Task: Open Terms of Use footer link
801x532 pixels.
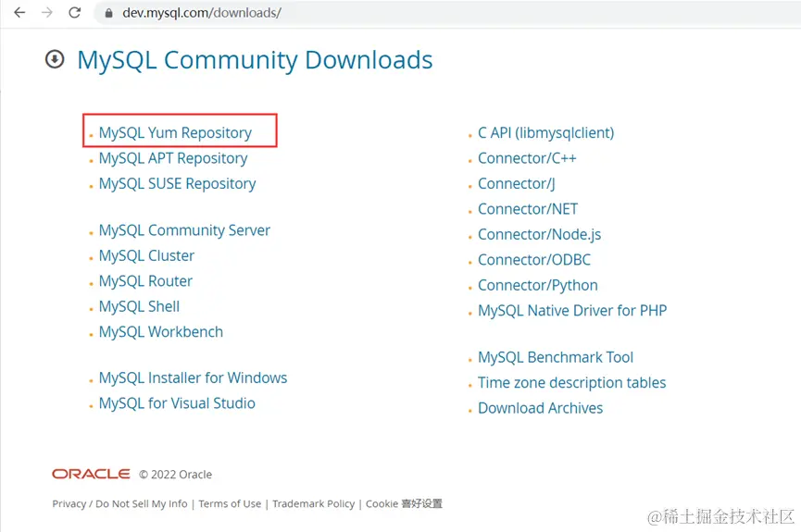Action: (x=230, y=504)
